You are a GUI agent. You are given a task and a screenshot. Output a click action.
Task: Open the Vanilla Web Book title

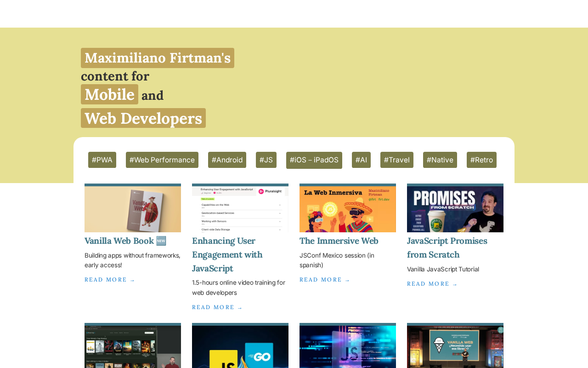tap(119, 241)
